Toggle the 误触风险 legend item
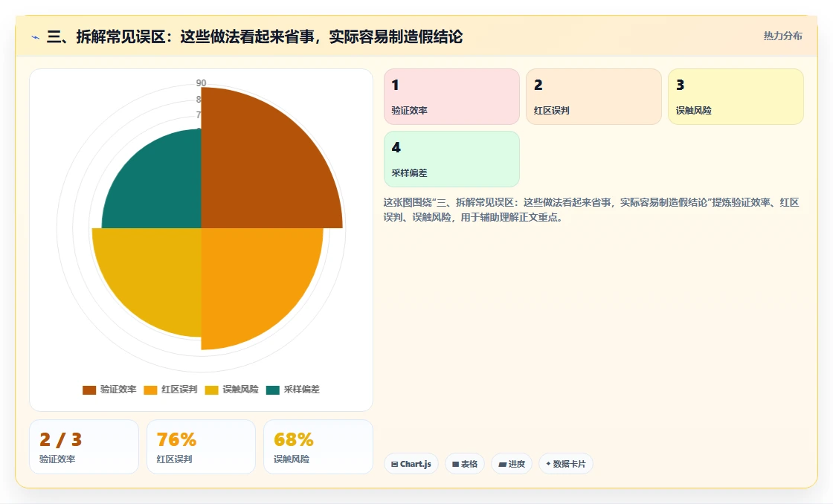Viewport: 833px width, 504px height. 231,390
